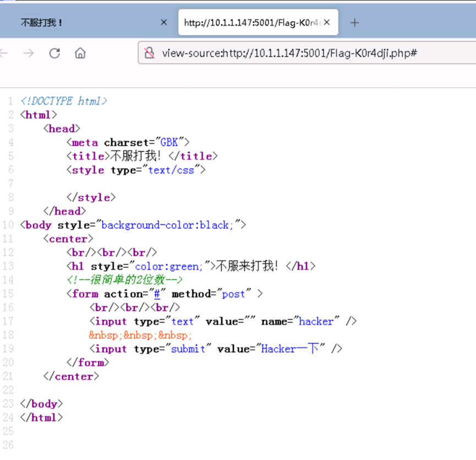Click the insecure connection lock icon
The image size is (476, 460).
(x=149, y=53)
